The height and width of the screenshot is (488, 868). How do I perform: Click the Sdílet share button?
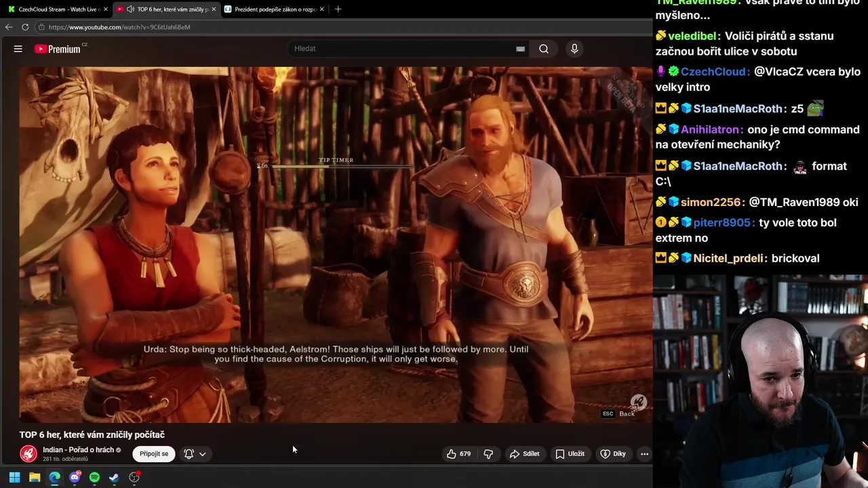pyautogui.click(x=525, y=454)
